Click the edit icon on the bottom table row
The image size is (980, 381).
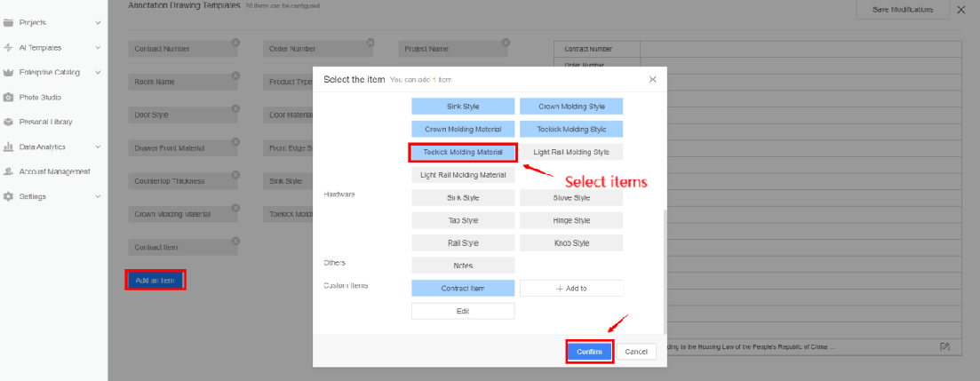pyautogui.click(x=944, y=345)
